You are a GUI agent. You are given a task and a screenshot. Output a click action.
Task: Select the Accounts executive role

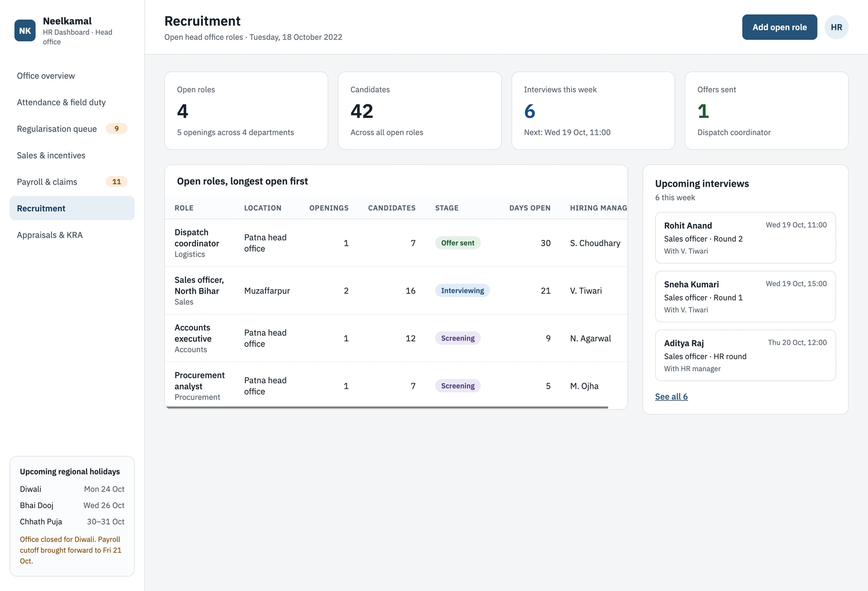pos(396,338)
